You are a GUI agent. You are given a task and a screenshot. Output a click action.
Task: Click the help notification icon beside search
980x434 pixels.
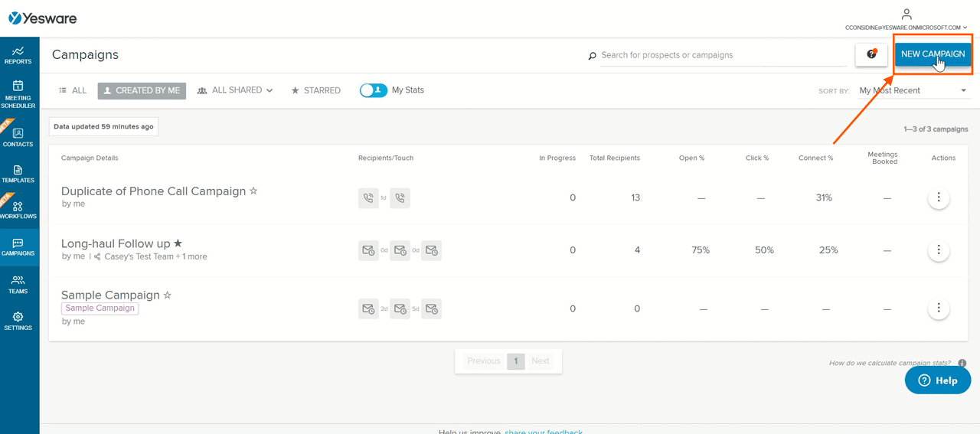click(871, 54)
